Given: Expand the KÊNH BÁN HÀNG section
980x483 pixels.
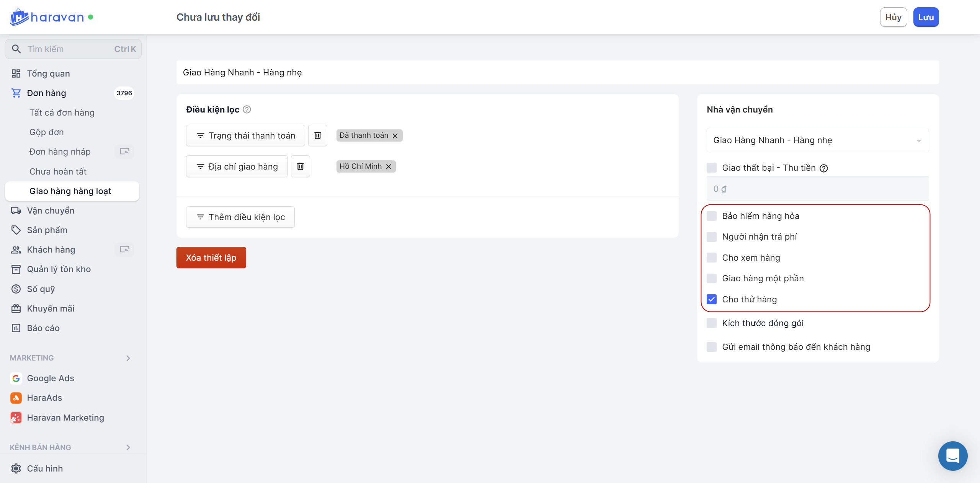Looking at the screenshot, I should click(x=128, y=447).
